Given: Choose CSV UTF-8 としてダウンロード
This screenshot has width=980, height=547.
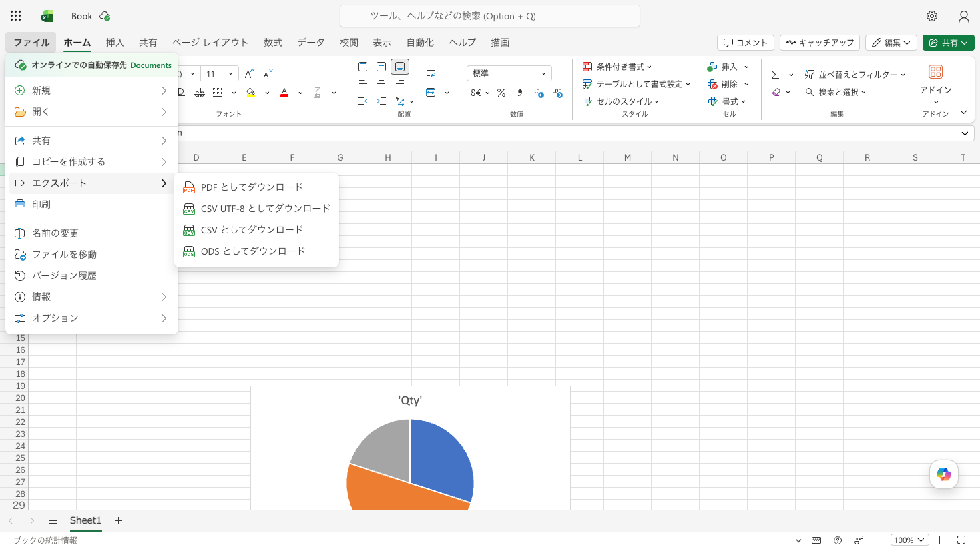Looking at the screenshot, I should [x=256, y=209].
